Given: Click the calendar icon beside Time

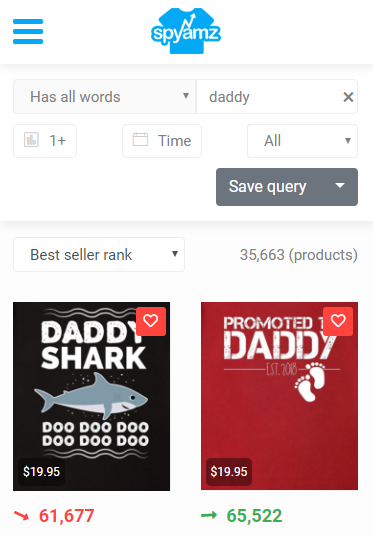Looking at the screenshot, I should pyautogui.click(x=140, y=140).
